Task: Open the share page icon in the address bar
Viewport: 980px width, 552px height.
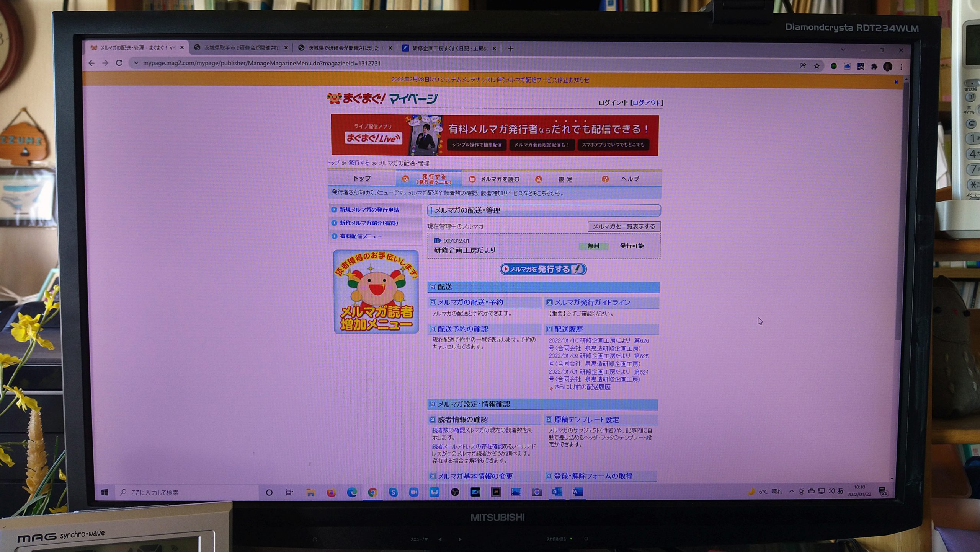Action: click(x=803, y=66)
